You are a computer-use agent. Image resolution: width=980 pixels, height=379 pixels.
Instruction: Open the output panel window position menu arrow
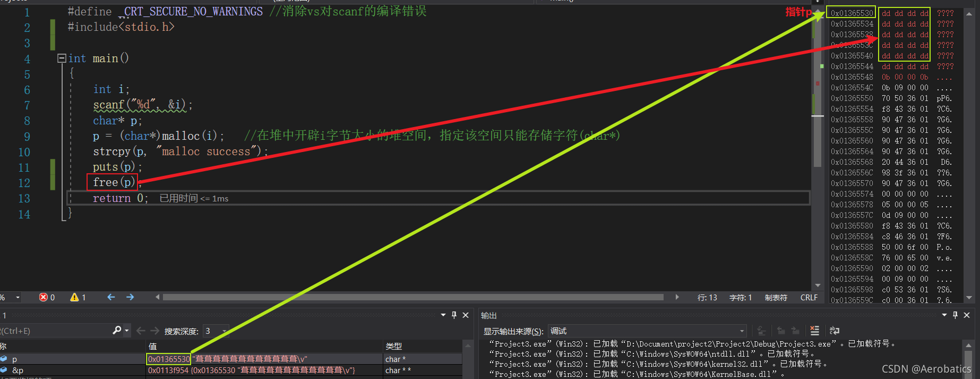click(944, 315)
